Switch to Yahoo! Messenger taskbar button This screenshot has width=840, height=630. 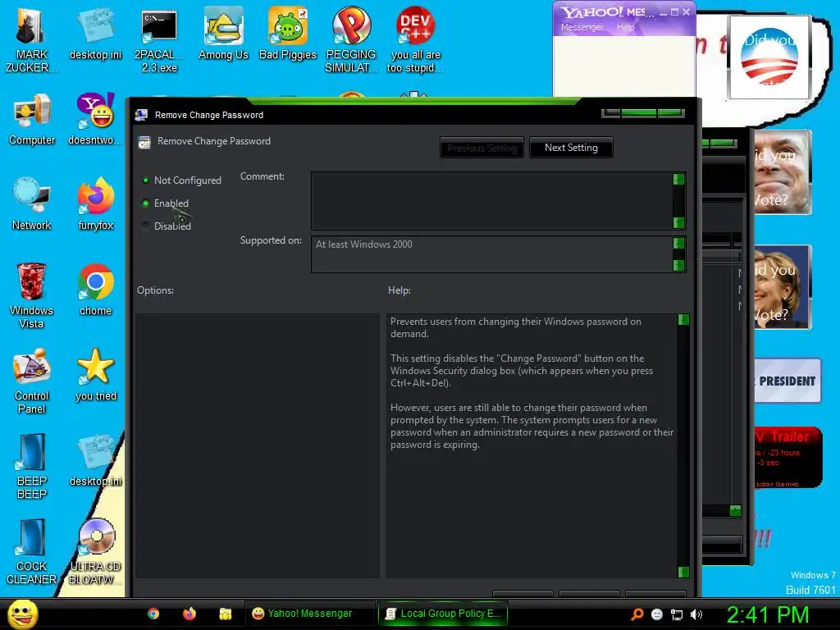310,614
